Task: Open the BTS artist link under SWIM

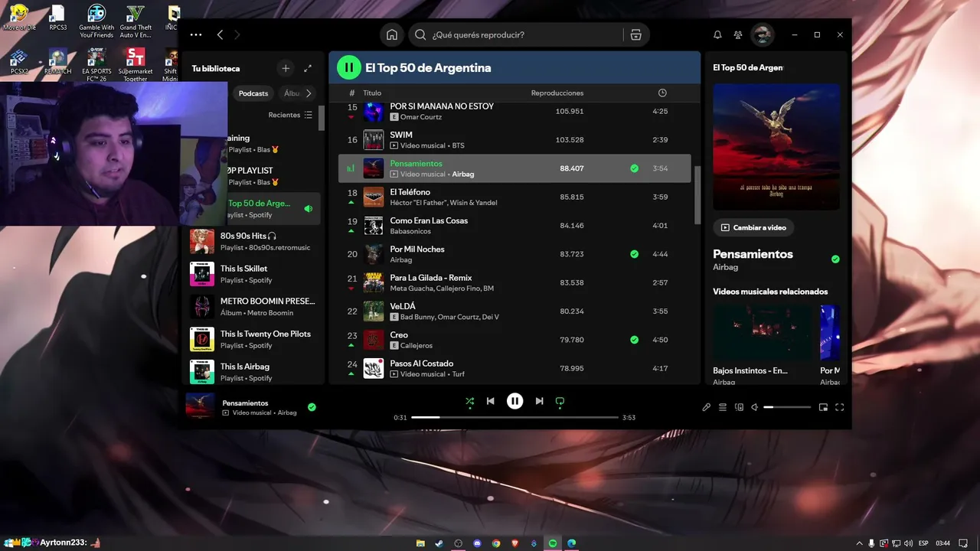Action: point(458,145)
